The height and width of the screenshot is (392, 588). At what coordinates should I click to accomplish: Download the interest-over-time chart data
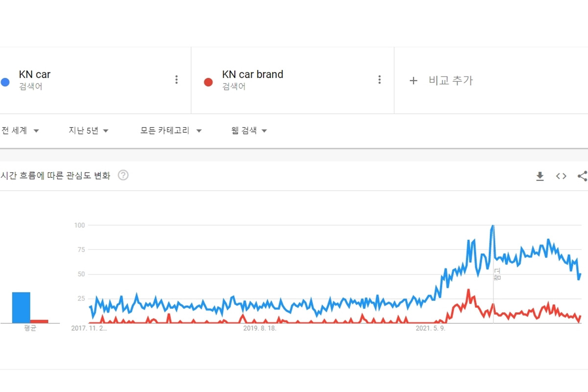540,175
